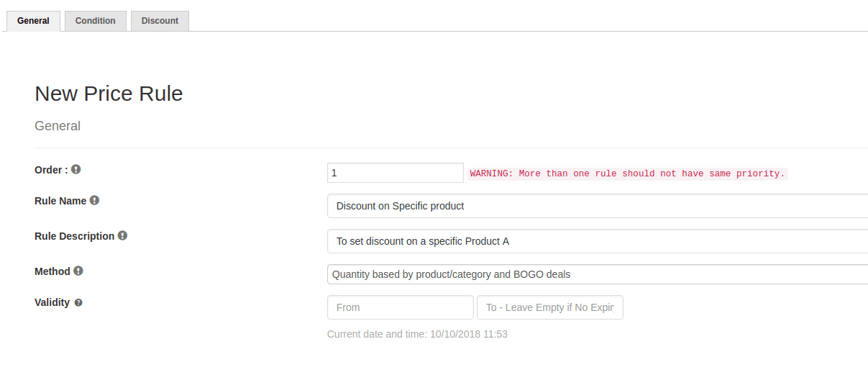Click the New Price Rule heading
The width and height of the screenshot is (868, 370).
[x=109, y=94]
